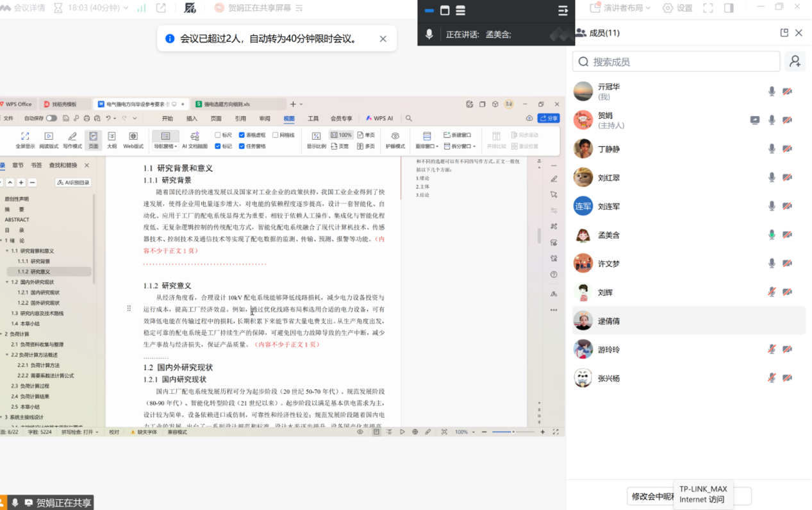
Task: Open the 审阅 review ribbon tab
Action: point(265,118)
